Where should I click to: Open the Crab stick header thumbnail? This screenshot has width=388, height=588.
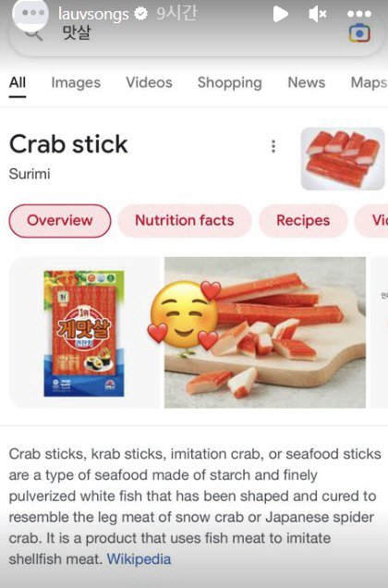[x=343, y=159]
